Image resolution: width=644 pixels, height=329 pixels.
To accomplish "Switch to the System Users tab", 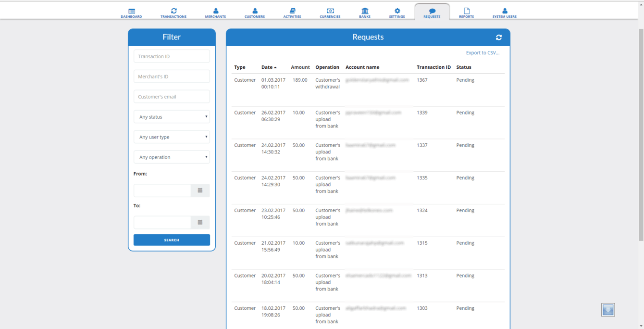I will click(504, 13).
